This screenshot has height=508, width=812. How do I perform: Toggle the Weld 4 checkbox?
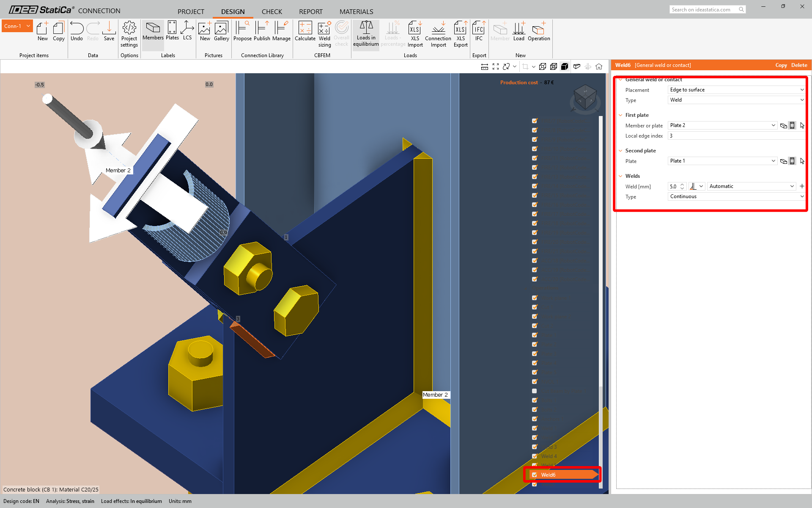(535, 456)
